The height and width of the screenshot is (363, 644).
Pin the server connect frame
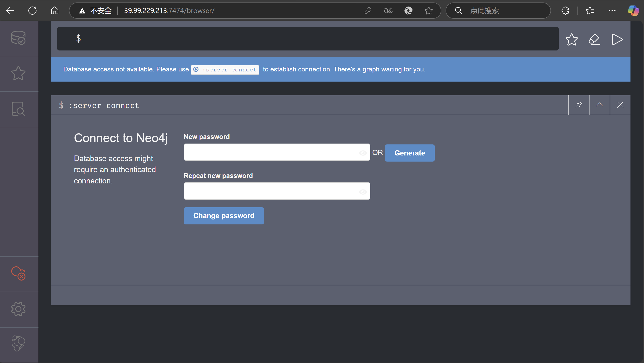pos(578,105)
